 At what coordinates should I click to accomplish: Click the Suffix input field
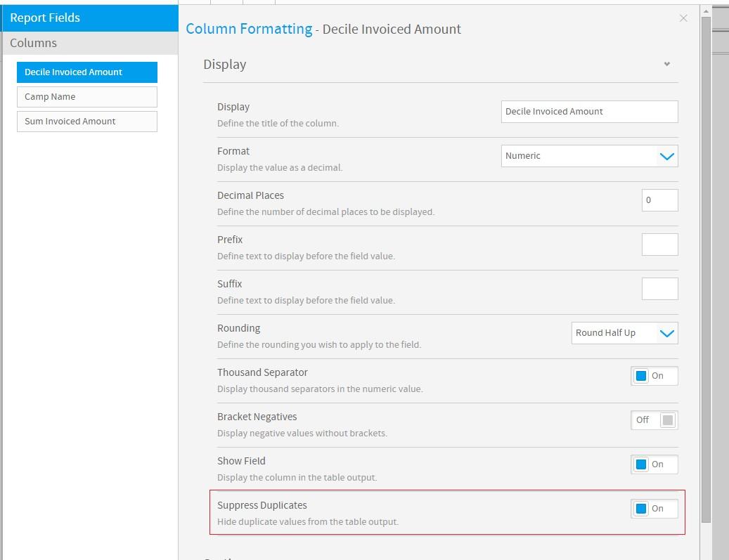pyautogui.click(x=659, y=289)
